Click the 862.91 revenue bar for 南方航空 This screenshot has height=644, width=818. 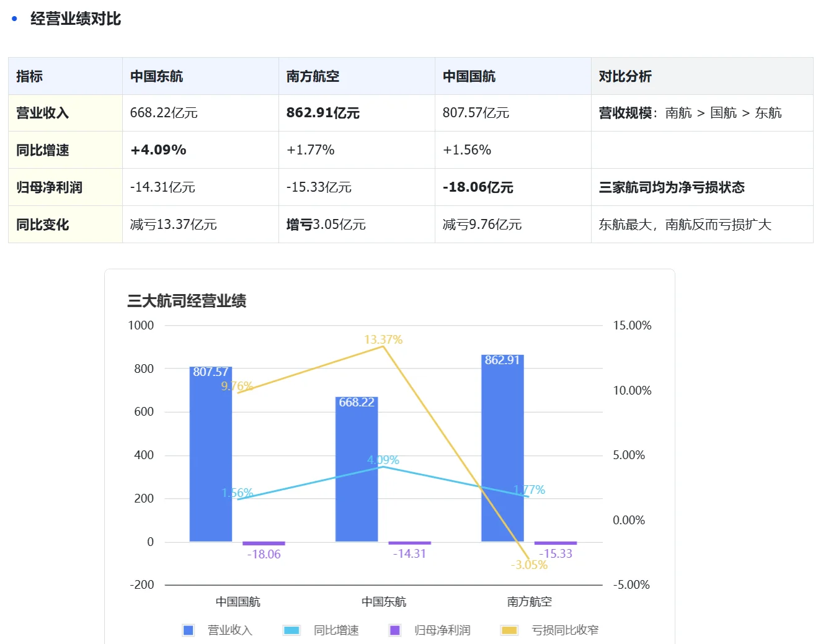coord(502,448)
